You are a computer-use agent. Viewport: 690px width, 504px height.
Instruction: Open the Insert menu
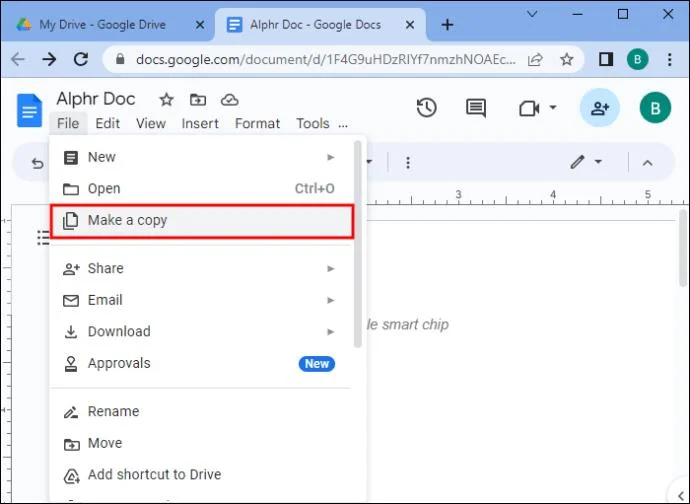pyautogui.click(x=200, y=123)
